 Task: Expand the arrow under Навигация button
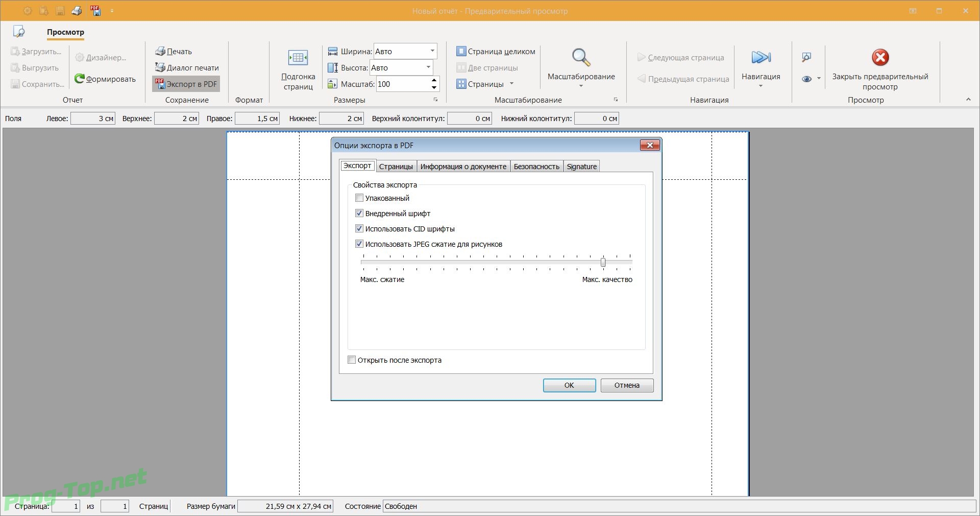[x=761, y=86]
